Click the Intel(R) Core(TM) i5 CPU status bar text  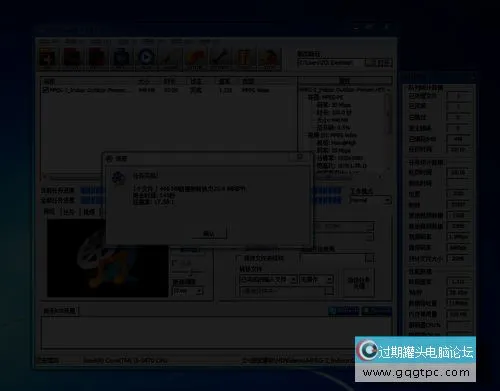[125, 360]
